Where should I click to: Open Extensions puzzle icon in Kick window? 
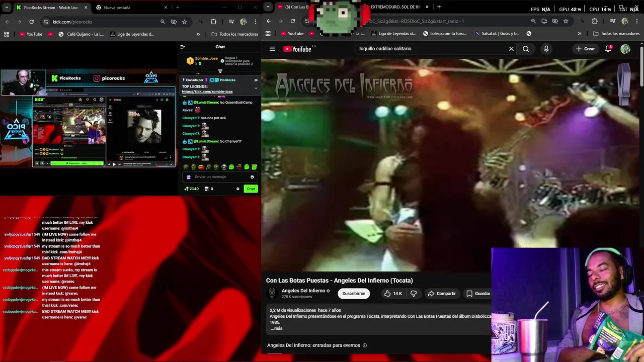213,22
